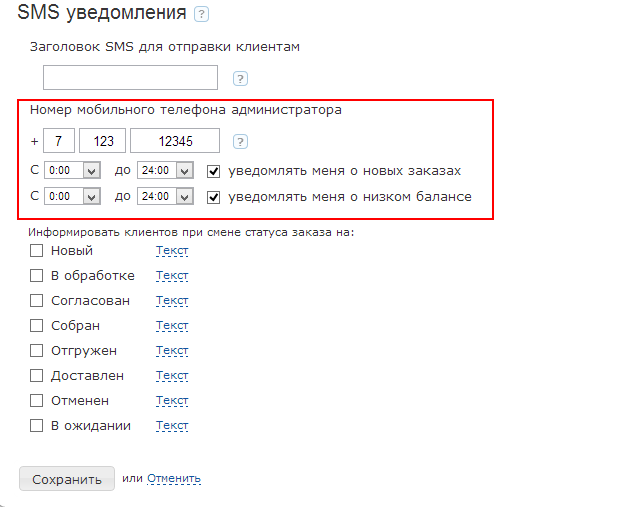Image resolution: width=642 pixels, height=507 pixels.
Task: Open Текст link for Отгружен status
Action: click(172, 351)
